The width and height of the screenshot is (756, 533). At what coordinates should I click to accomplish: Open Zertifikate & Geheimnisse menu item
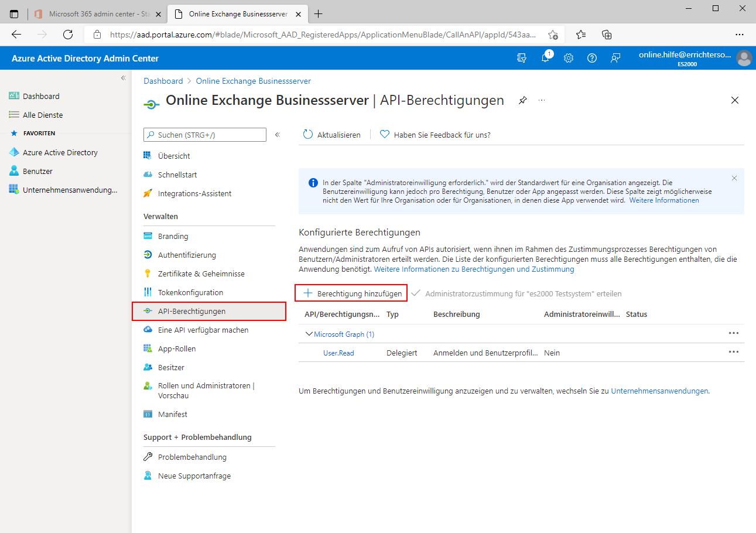point(201,274)
